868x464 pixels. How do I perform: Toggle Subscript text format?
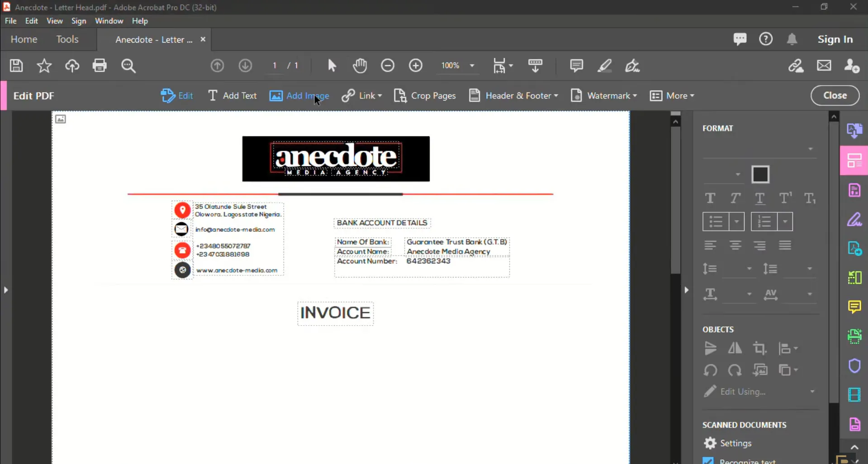(x=810, y=198)
